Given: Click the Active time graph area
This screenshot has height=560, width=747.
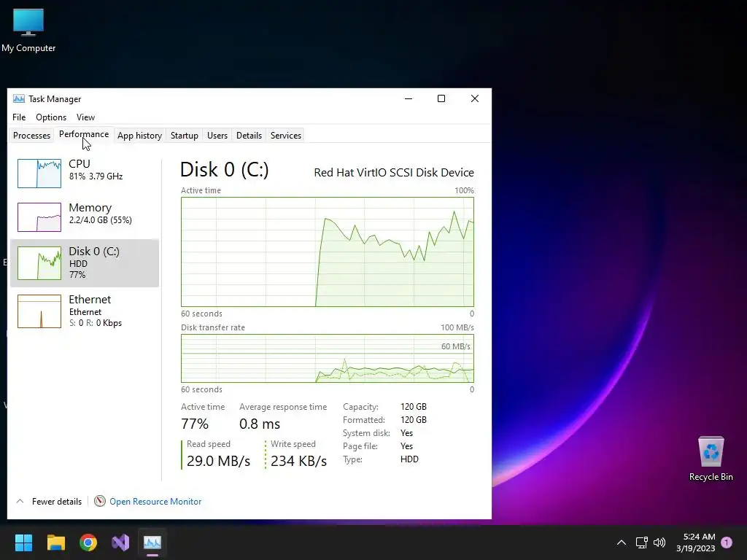Looking at the screenshot, I should click(328, 252).
